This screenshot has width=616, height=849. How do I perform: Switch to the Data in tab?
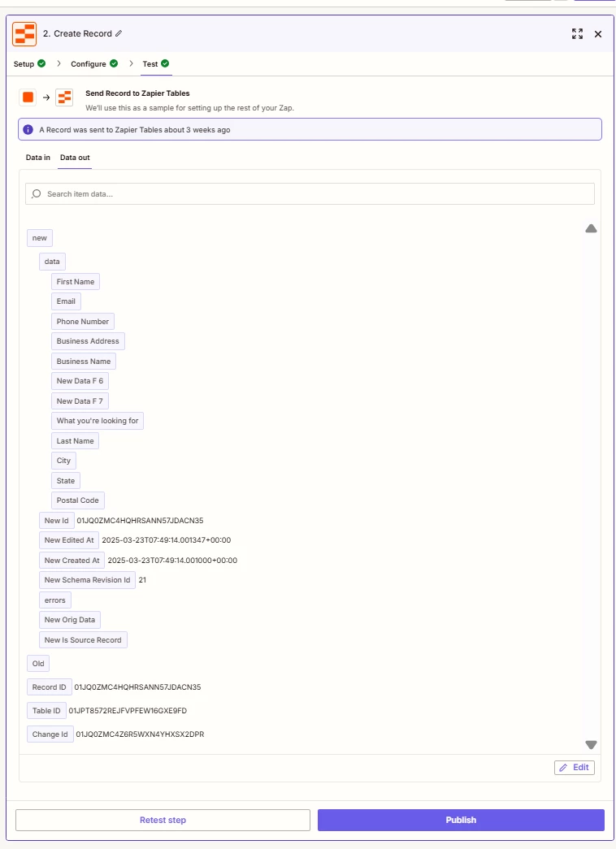(x=38, y=158)
